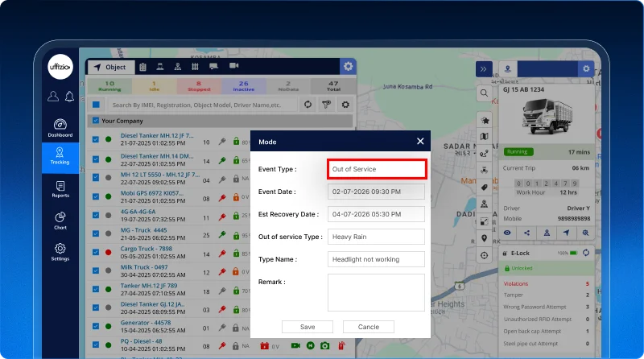The width and height of the screenshot is (644, 359).
Task: Go to Dashboard in the sidebar
Action: pyautogui.click(x=60, y=128)
